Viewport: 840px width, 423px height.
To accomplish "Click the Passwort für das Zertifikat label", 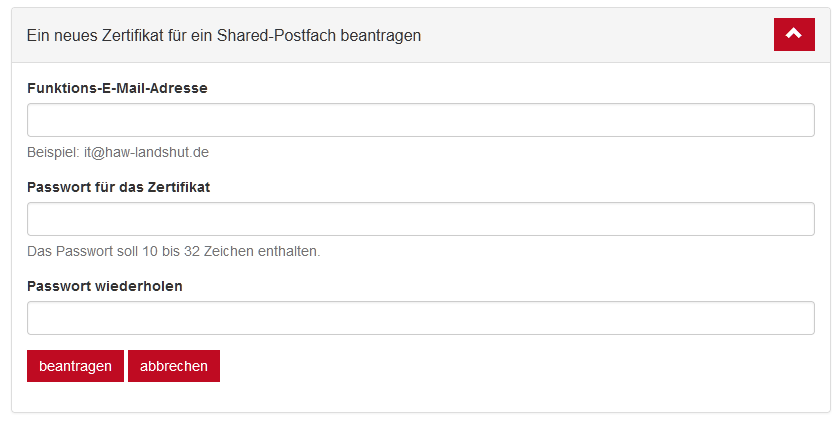I will coord(118,187).
